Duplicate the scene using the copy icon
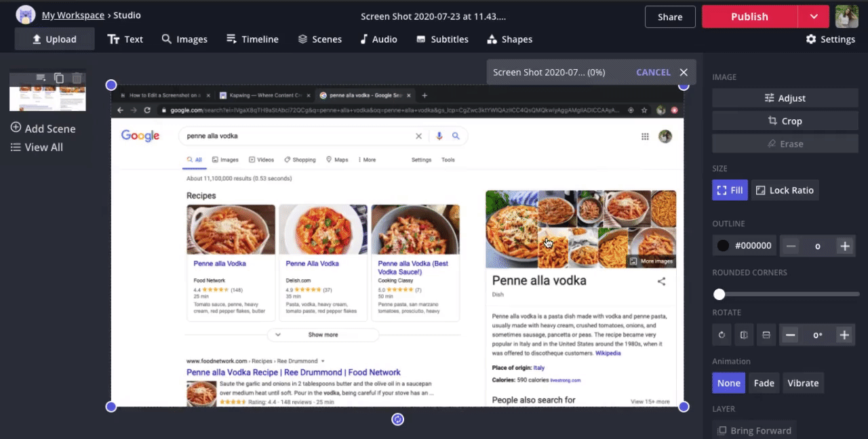868x439 pixels. pyautogui.click(x=59, y=79)
